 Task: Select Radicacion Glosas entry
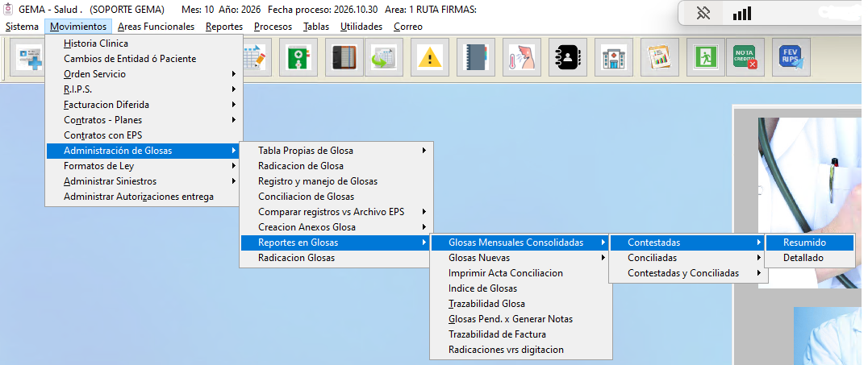[336, 258]
